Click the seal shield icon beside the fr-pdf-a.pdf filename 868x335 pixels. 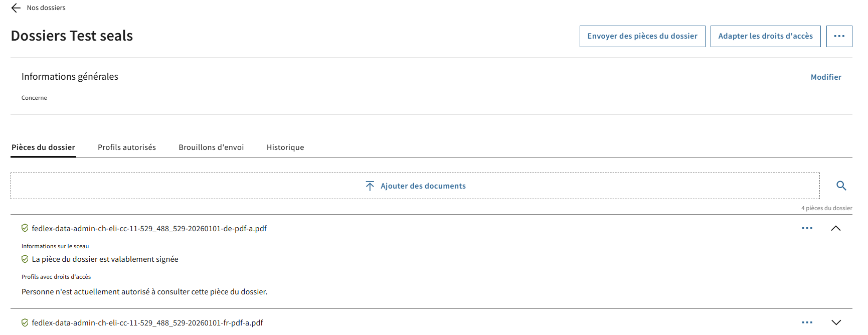coord(25,322)
